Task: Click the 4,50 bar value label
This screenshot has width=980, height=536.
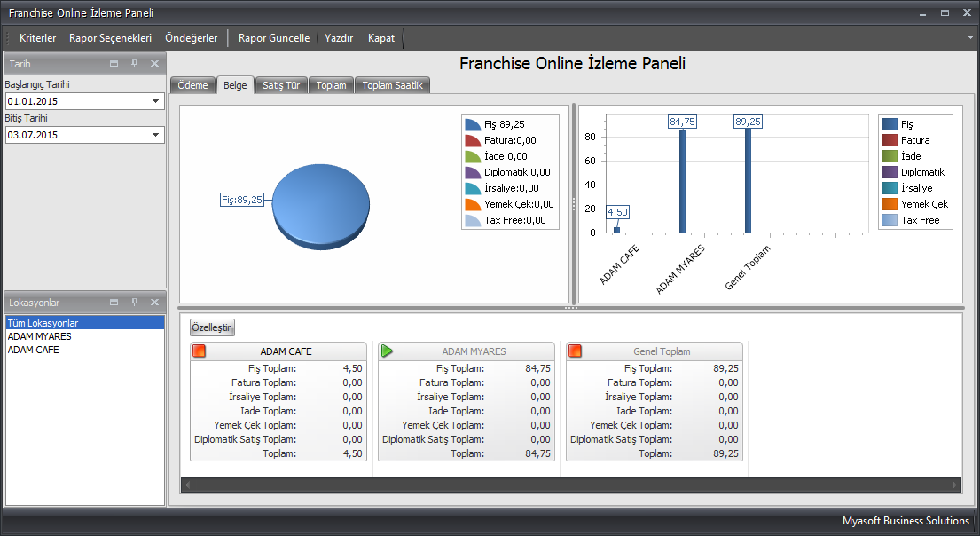Action: pos(617,213)
